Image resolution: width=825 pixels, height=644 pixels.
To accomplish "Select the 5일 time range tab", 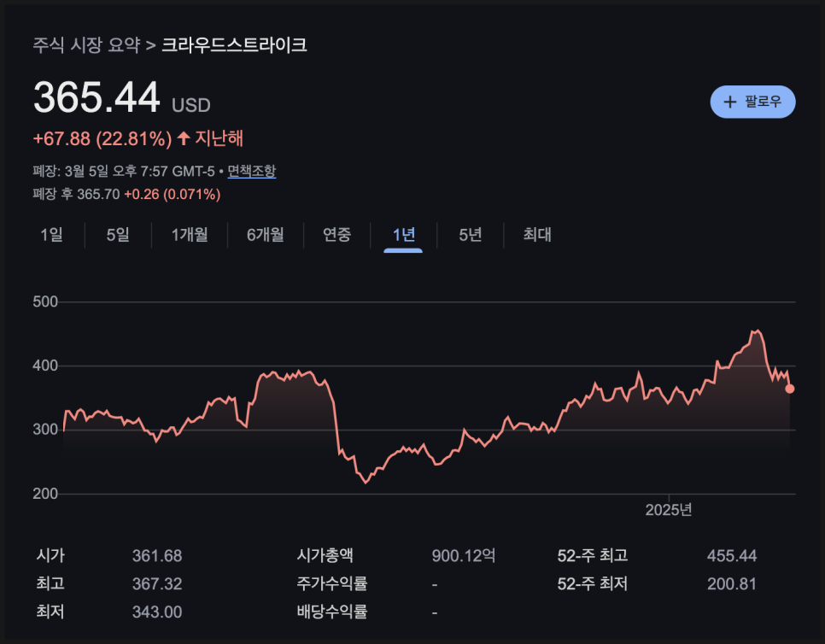I will [118, 235].
